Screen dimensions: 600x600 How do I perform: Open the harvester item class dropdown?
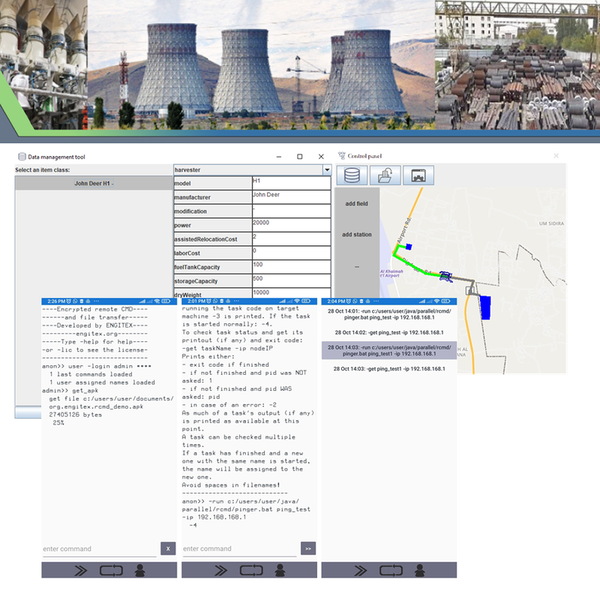tap(326, 171)
